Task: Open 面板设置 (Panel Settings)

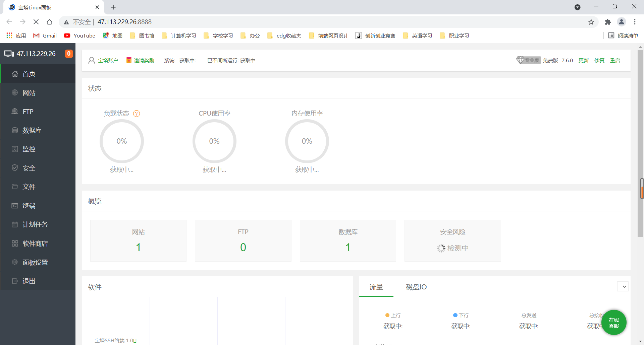Action: (36, 262)
